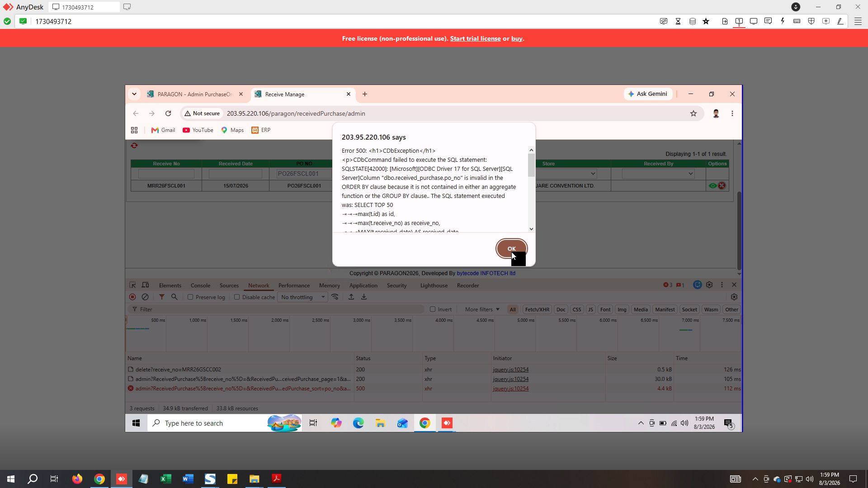Click the red delete icon for MRR26FSCL001

722,186
